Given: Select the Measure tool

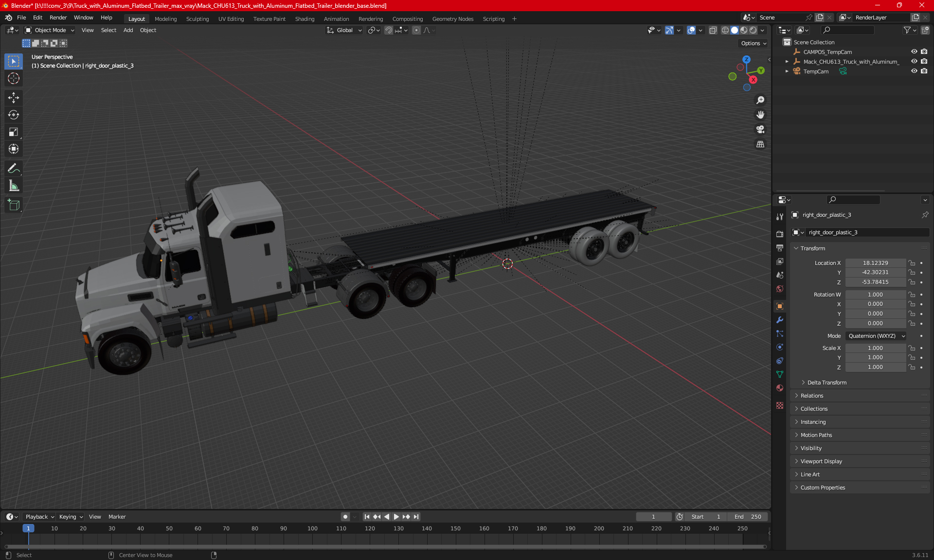Looking at the screenshot, I should click(14, 186).
